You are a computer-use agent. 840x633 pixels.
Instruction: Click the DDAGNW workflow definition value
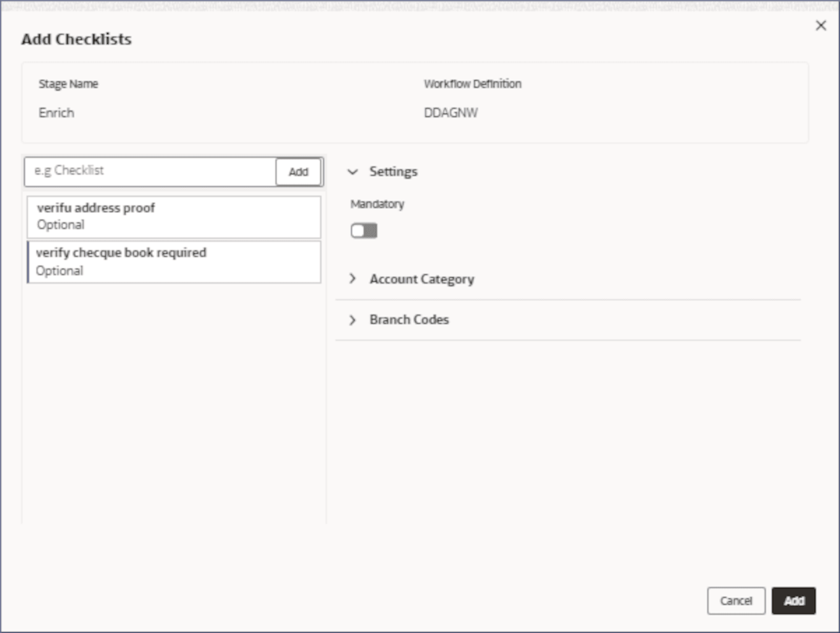click(x=451, y=113)
